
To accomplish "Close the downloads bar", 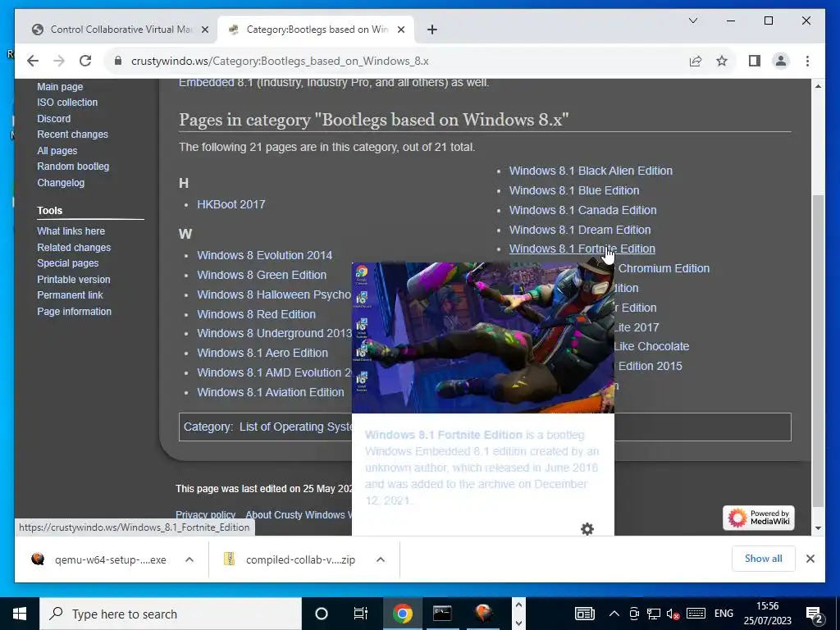I will tap(810, 559).
